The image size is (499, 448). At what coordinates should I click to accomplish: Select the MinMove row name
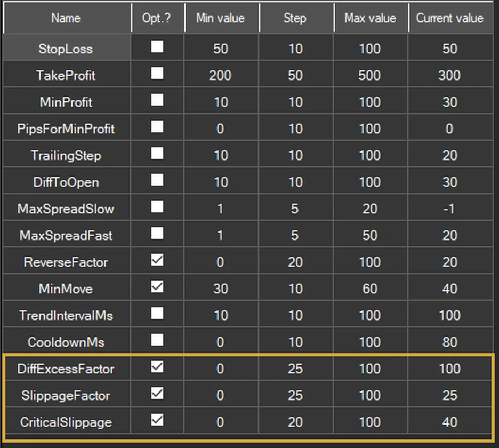[x=67, y=288]
